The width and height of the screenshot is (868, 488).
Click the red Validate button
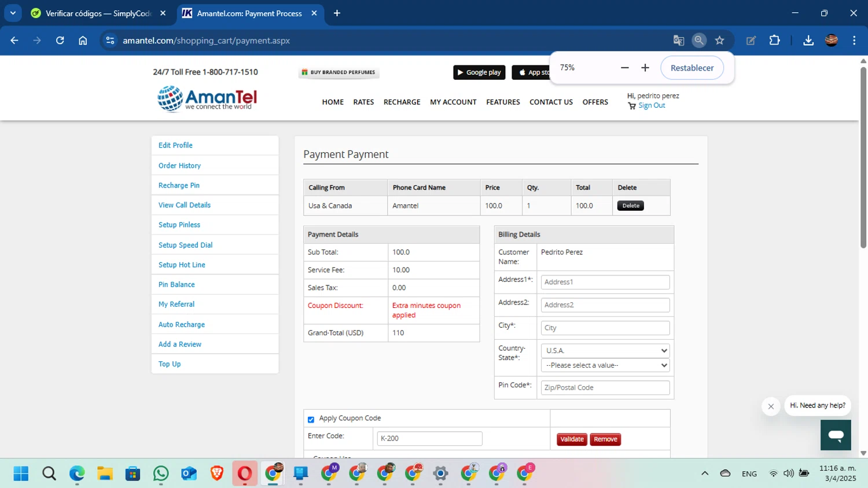[x=572, y=439]
